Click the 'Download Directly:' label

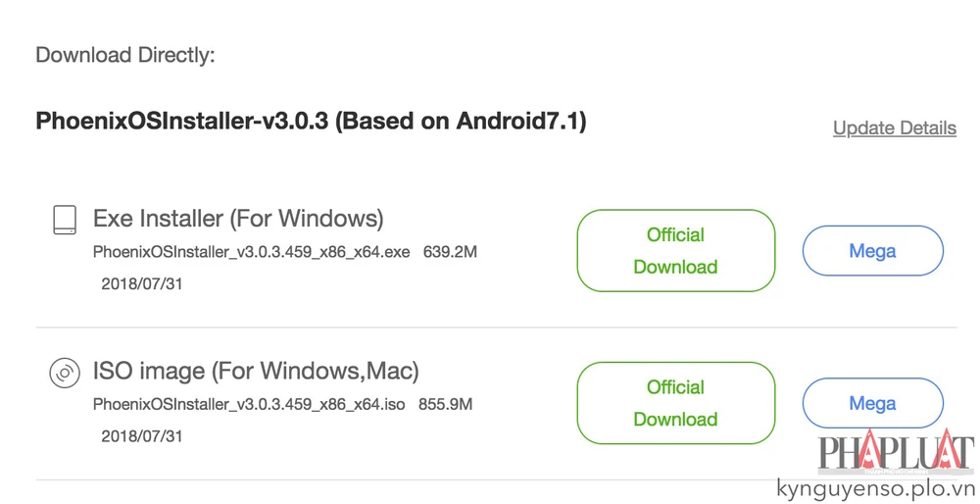(x=124, y=54)
